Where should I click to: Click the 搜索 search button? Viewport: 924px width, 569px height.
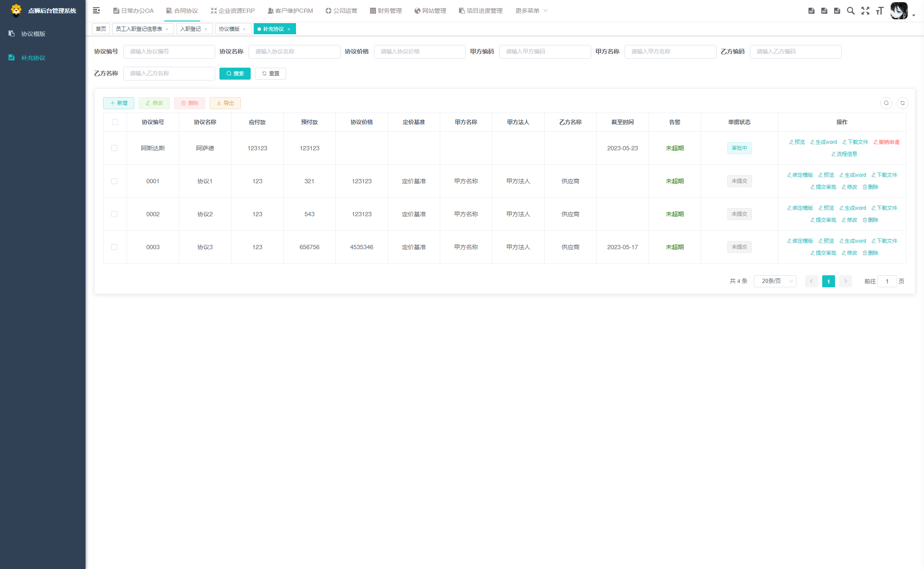235,74
